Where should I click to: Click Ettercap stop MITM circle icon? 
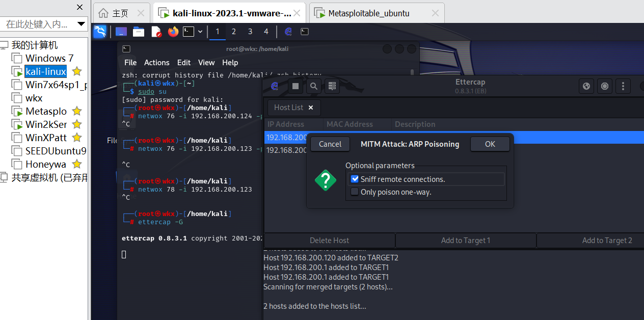coord(605,86)
